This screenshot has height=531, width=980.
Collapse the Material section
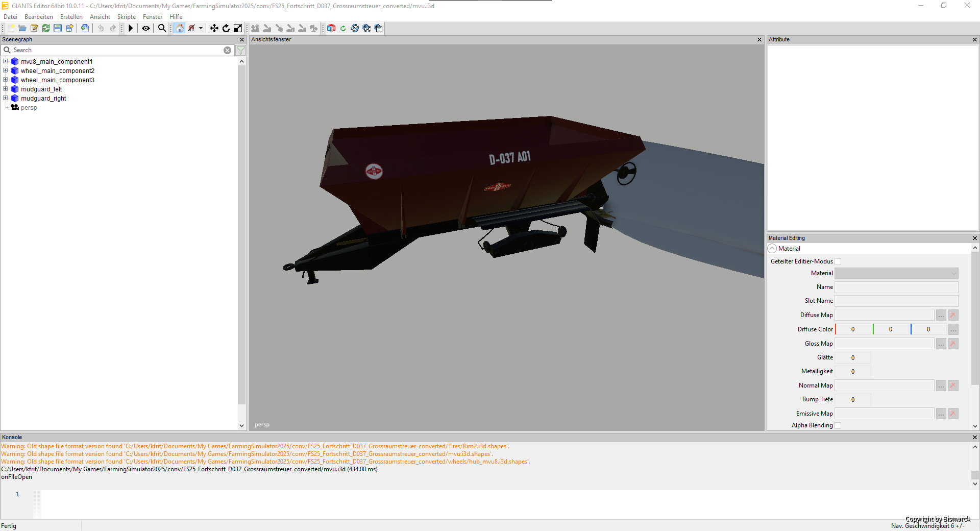click(x=772, y=249)
